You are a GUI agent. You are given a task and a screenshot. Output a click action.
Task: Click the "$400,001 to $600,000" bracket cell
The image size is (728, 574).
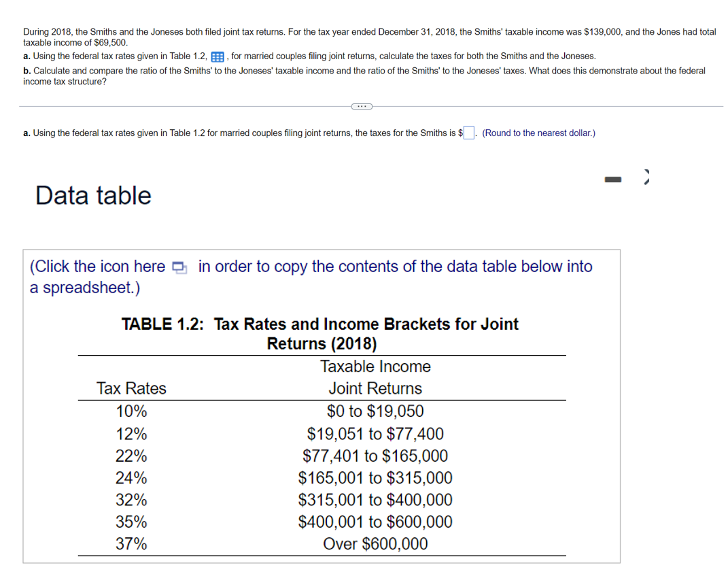(x=375, y=522)
